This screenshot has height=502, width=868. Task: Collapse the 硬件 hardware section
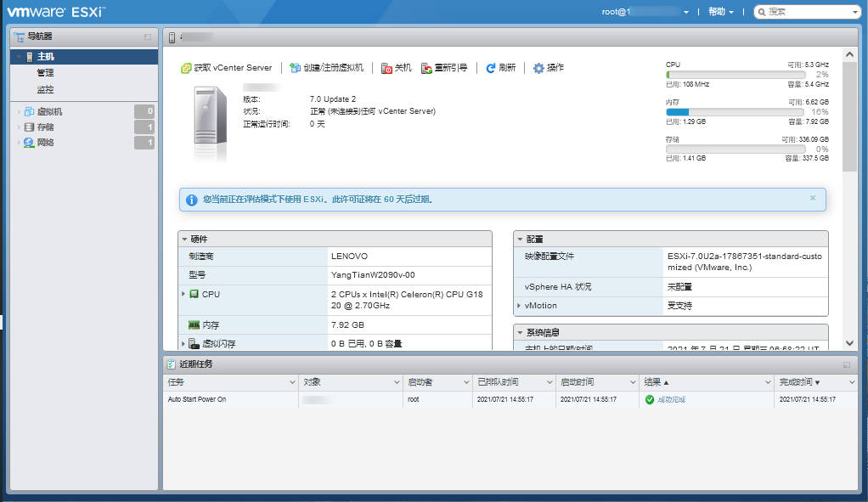[185, 239]
